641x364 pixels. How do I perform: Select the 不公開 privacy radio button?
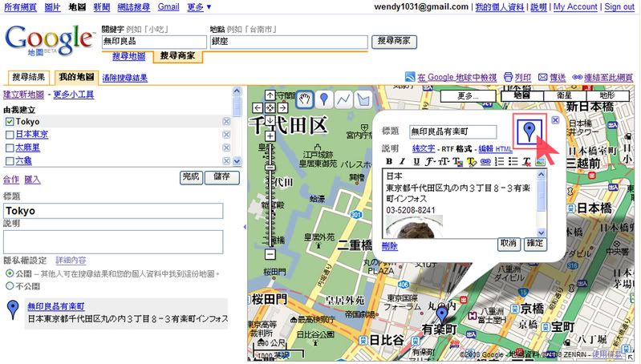[9, 285]
